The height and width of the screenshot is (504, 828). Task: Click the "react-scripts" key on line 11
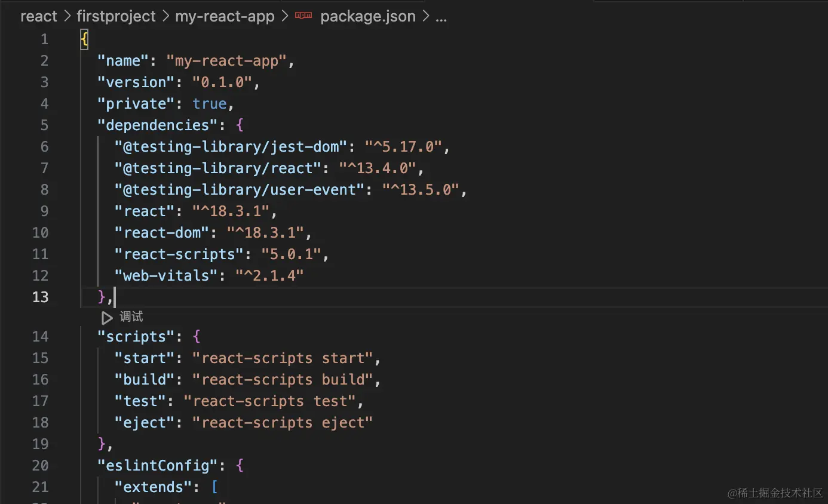click(179, 254)
